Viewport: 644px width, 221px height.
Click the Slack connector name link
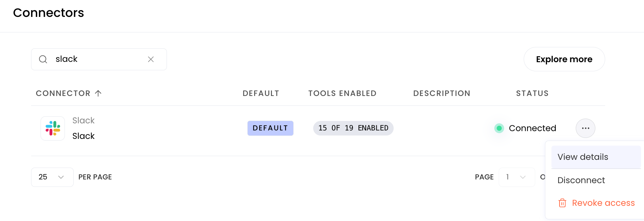[x=83, y=136]
